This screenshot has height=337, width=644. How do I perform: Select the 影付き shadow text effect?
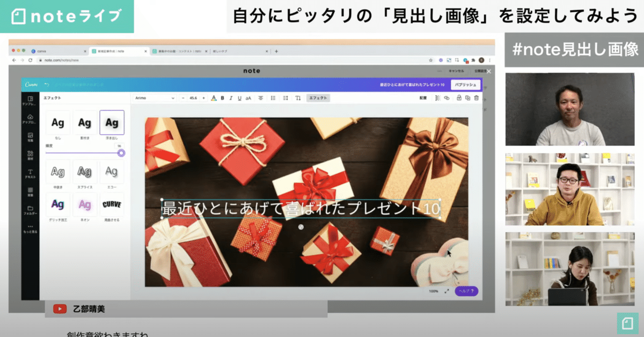click(85, 123)
